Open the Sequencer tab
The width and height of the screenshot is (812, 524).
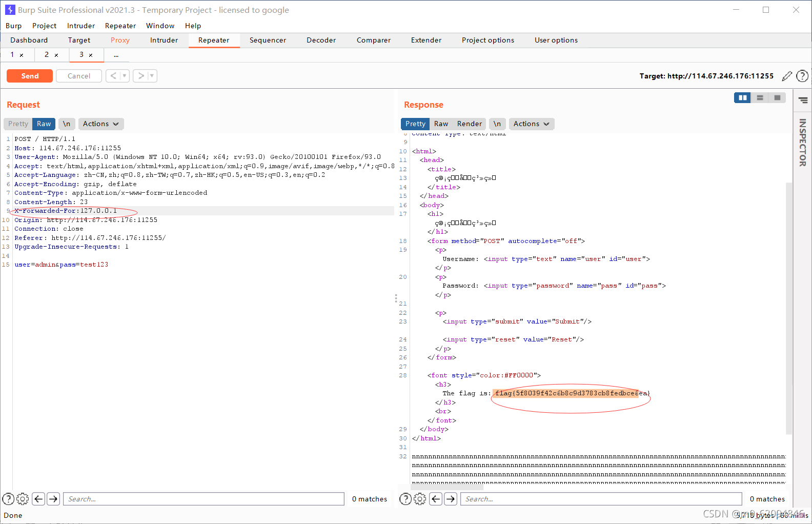click(268, 40)
